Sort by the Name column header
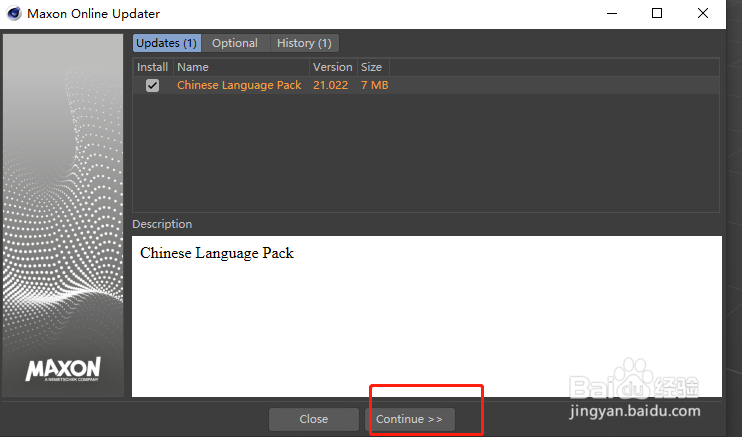This screenshot has height=437, width=742. [x=241, y=67]
